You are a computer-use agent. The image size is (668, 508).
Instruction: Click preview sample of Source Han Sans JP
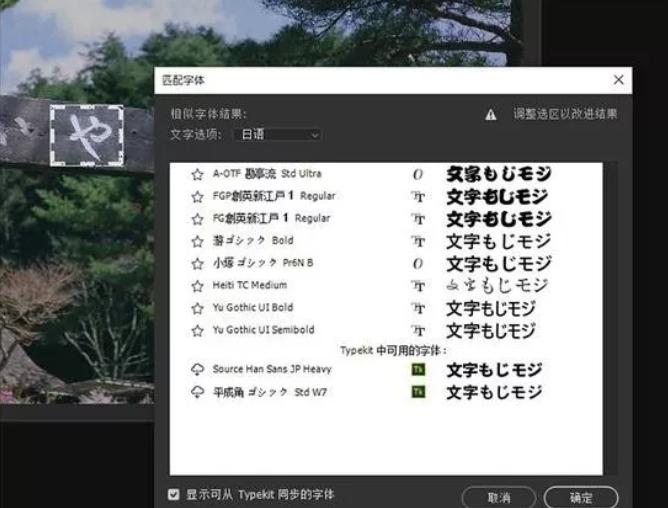(x=494, y=369)
